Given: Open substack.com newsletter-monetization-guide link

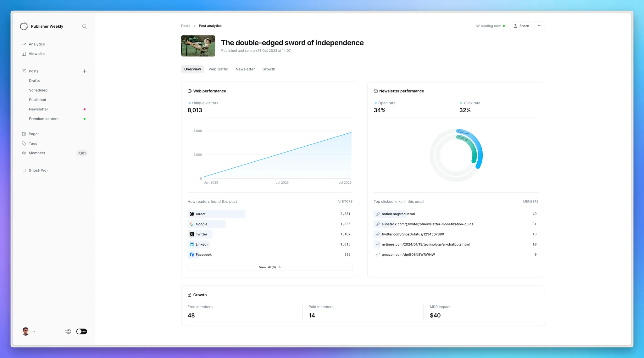Looking at the screenshot, I should coord(427,224).
